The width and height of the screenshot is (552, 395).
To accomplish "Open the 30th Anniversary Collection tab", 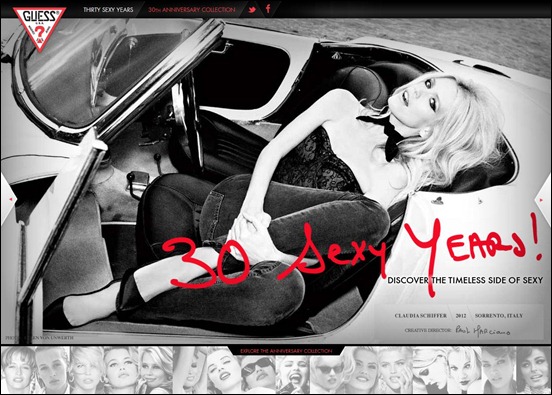I will point(192,10).
